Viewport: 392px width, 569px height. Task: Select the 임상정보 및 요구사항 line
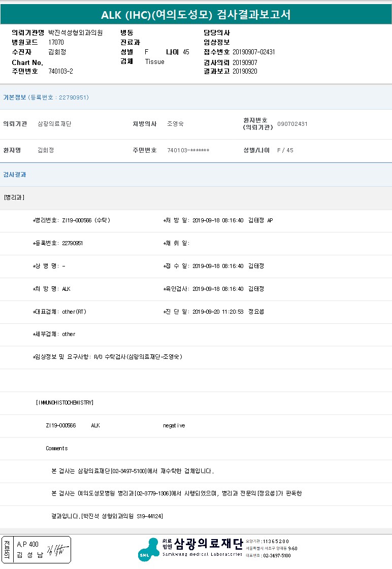pos(108,357)
